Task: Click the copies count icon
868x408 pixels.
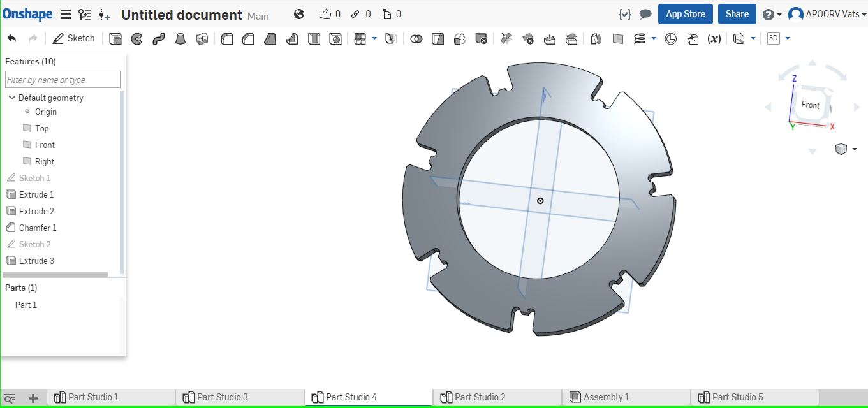Action: (x=386, y=14)
